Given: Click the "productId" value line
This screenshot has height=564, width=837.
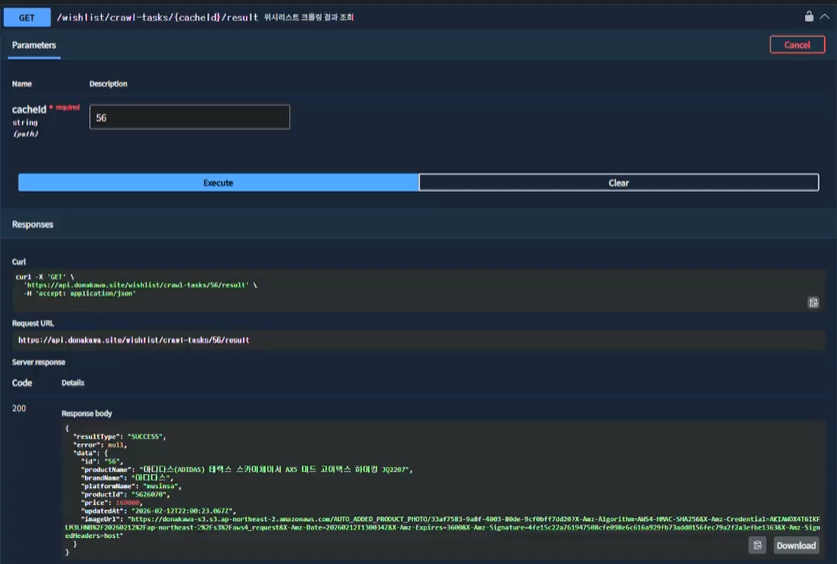Looking at the screenshot, I should 125,494.
